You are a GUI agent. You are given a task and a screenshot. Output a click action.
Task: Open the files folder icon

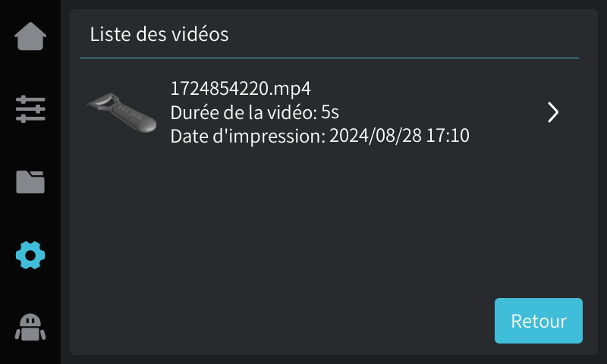[x=30, y=182]
